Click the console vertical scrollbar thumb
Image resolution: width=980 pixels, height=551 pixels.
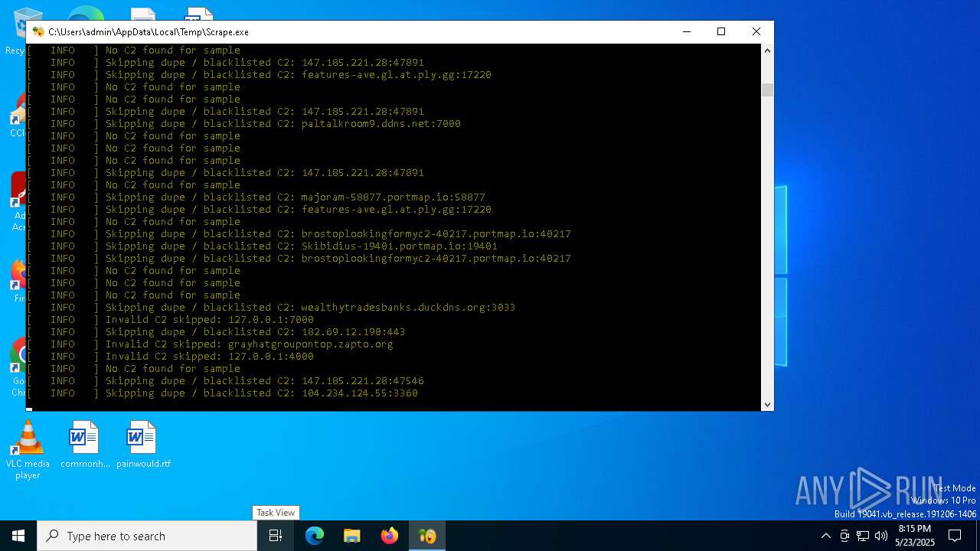pyautogui.click(x=767, y=90)
